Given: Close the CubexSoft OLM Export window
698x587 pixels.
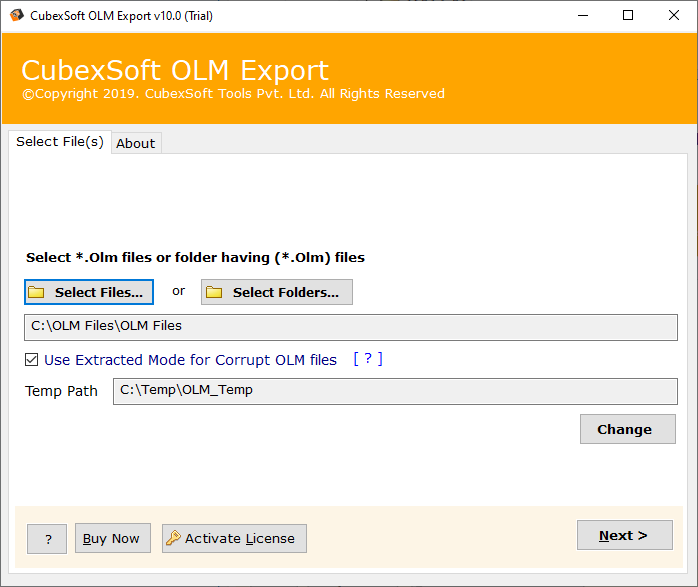Looking at the screenshot, I should (x=674, y=15).
